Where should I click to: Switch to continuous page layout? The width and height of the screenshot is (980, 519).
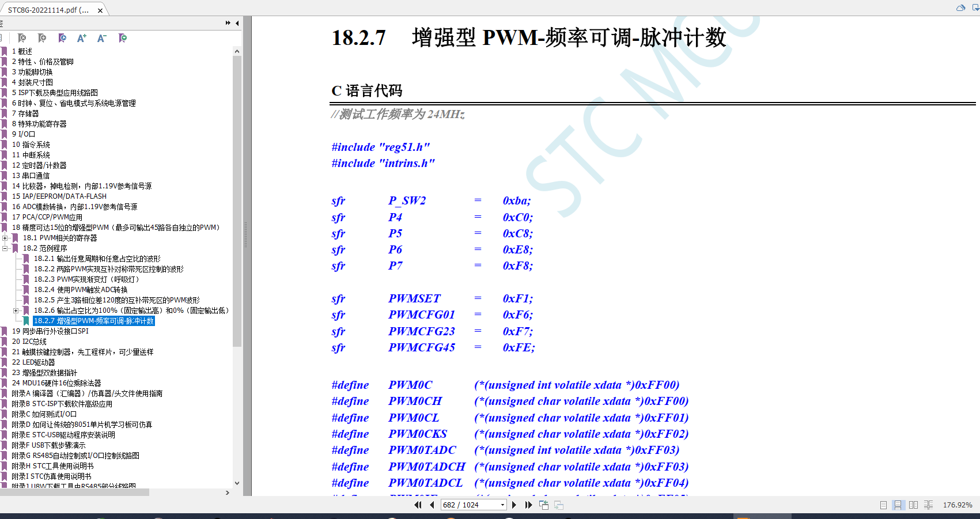click(898, 505)
